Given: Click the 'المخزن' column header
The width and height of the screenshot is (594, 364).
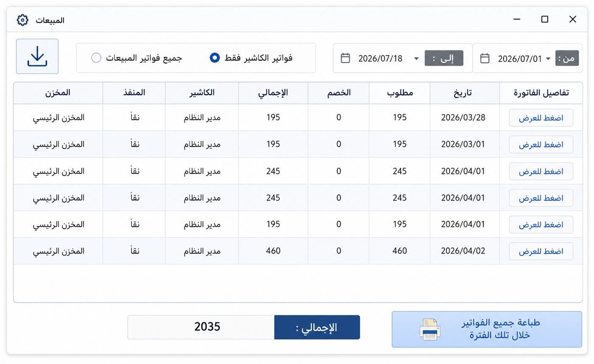Looking at the screenshot, I should point(58,92).
